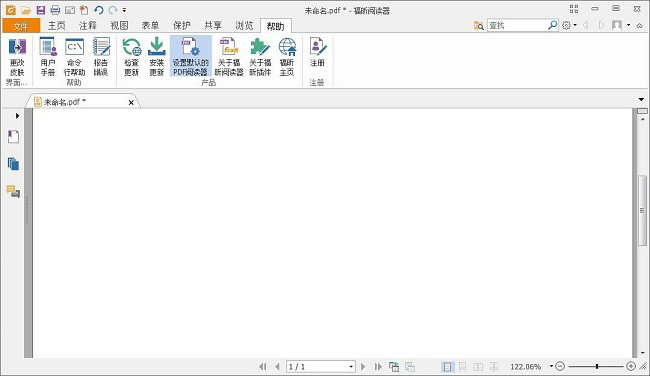
Task: Click the redo arrow icon
Action: (113, 10)
